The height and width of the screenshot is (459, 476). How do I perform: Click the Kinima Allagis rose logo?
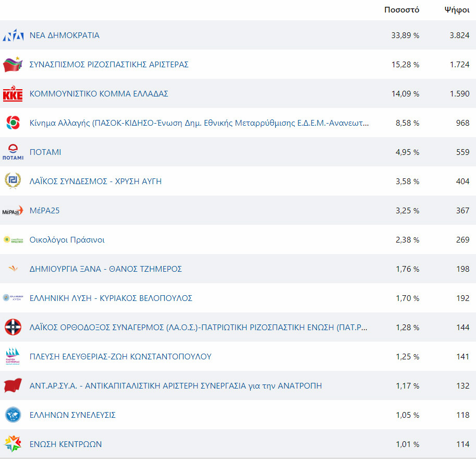pos(13,123)
